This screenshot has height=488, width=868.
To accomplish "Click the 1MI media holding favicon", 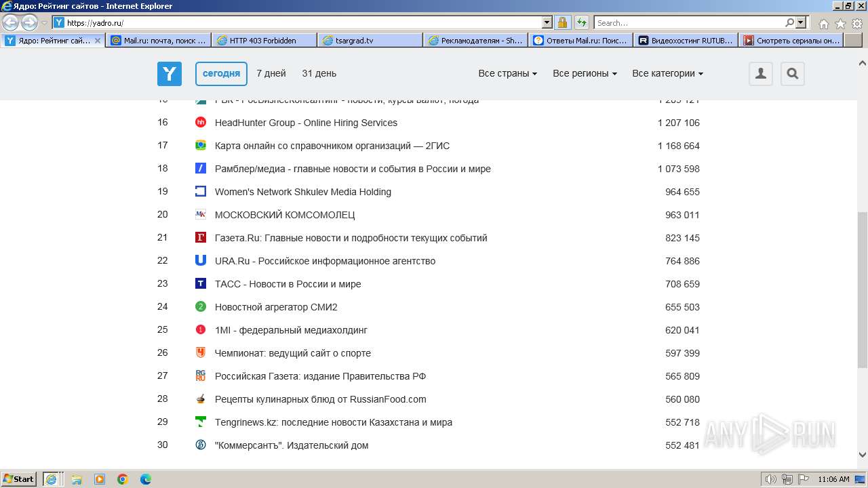I will click(201, 330).
